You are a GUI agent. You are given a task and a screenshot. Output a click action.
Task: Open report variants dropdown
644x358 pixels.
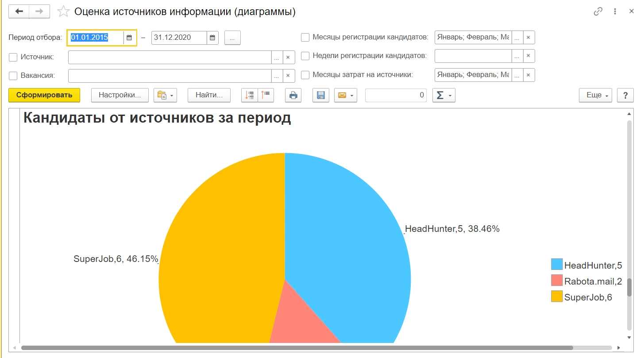pos(165,95)
